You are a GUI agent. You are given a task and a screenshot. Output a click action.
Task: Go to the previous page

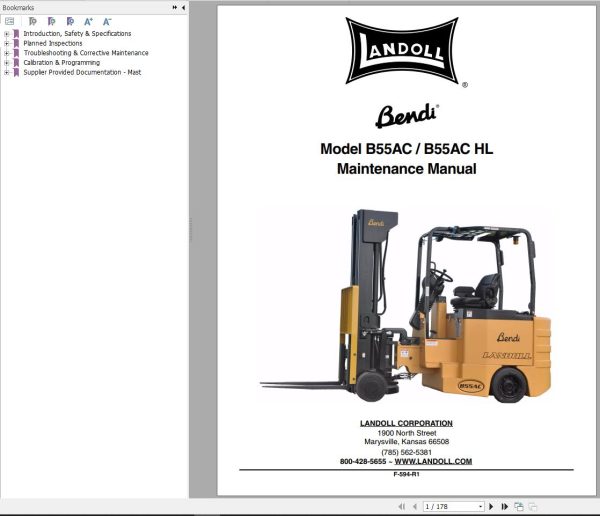(415, 506)
